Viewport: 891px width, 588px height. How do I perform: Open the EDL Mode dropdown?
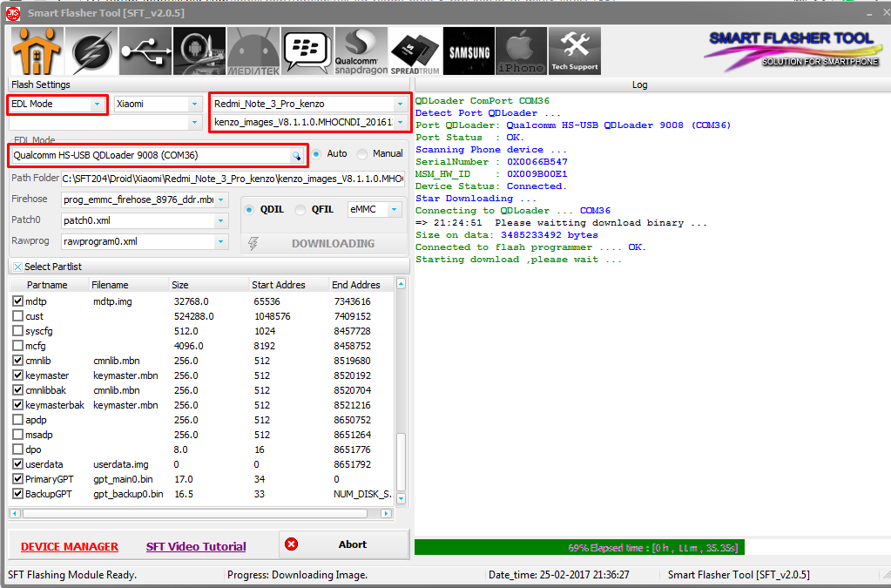98,104
